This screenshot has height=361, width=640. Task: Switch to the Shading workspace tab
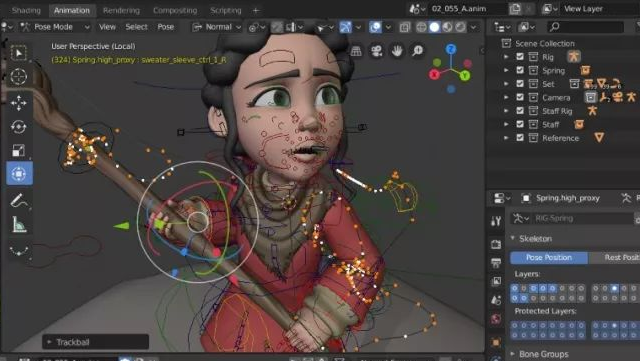pos(26,10)
